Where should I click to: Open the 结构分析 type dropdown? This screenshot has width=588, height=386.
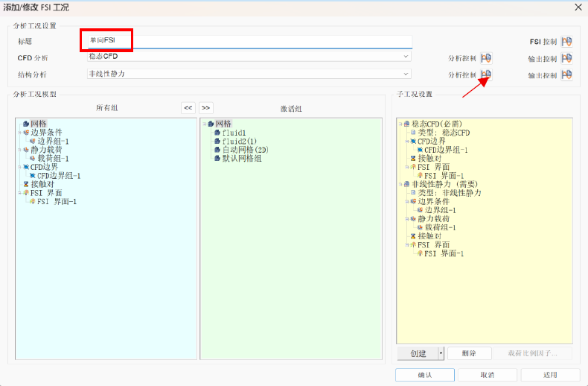tap(406, 74)
